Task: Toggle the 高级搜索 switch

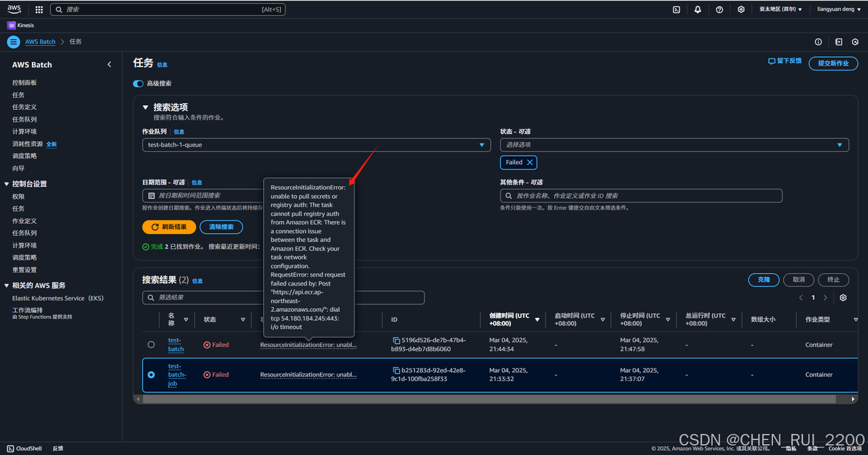Action: point(138,83)
